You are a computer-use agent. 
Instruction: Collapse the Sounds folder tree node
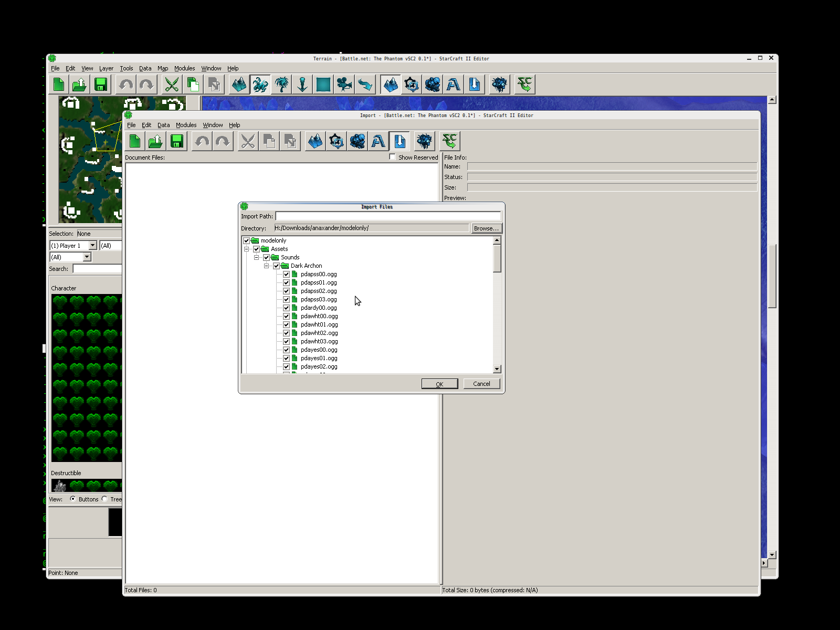click(256, 257)
